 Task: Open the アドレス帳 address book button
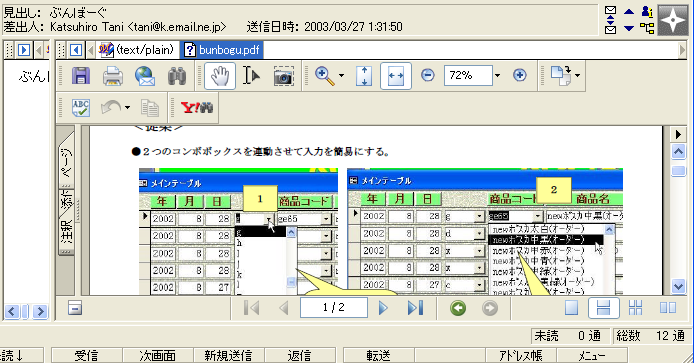(x=520, y=355)
